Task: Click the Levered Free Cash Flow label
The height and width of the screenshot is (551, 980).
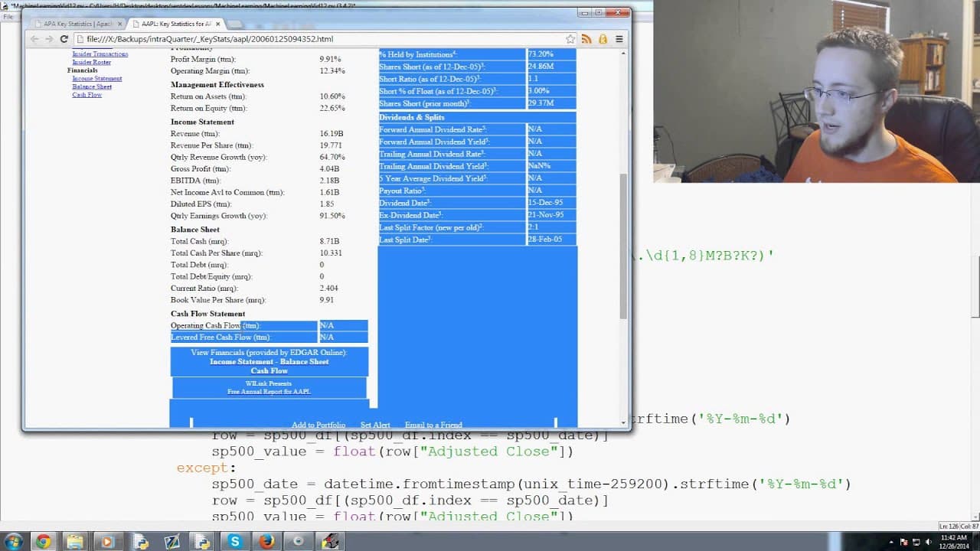Action: (220, 337)
